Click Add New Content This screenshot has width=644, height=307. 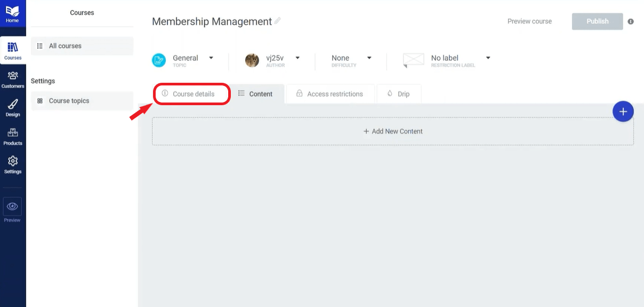click(393, 131)
